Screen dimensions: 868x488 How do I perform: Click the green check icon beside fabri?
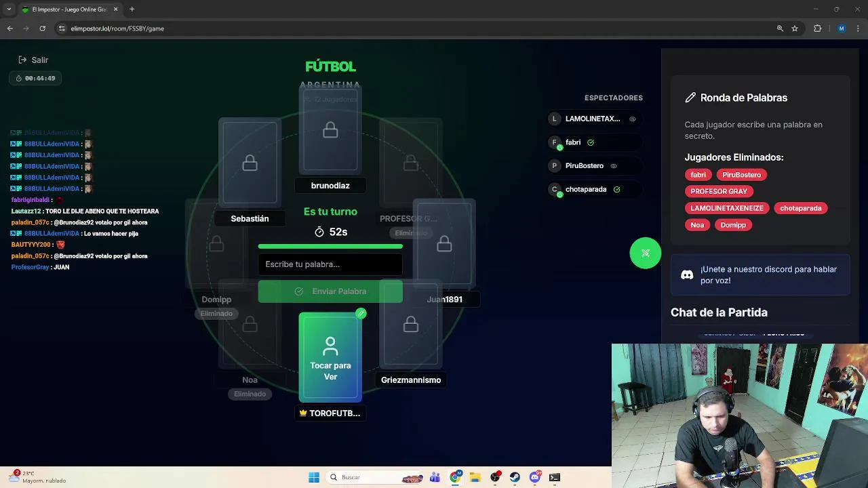[591, 142]
